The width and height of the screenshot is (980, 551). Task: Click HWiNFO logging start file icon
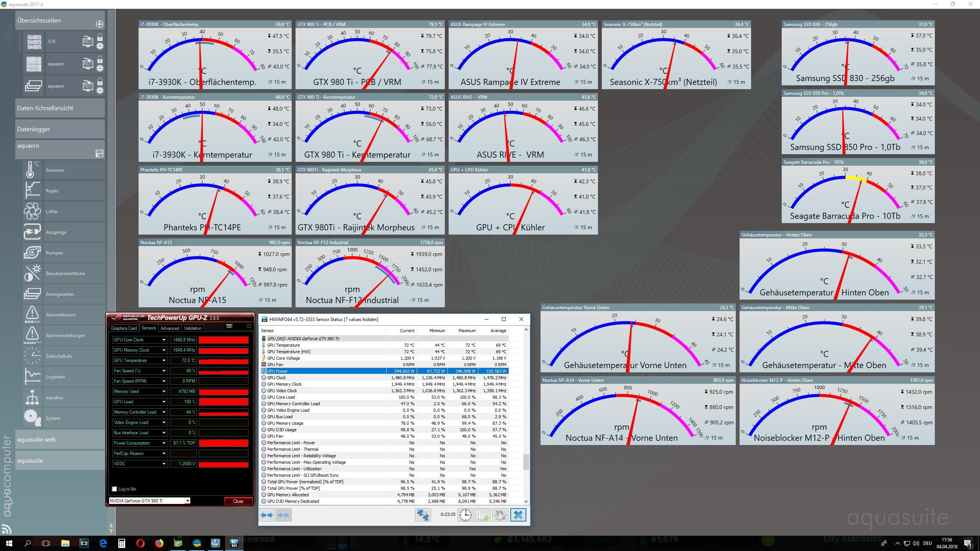pyautogui.click(x=483, y=515)
